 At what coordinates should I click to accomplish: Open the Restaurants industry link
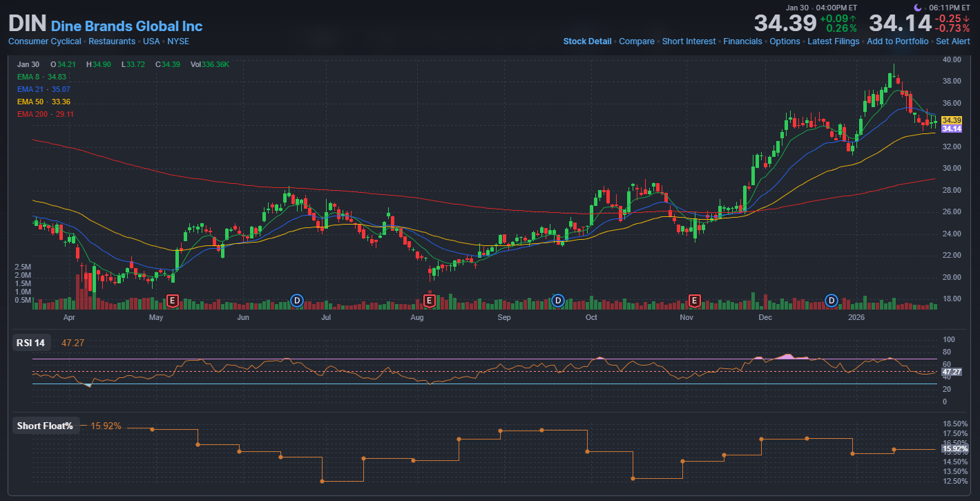[x=112, y=41]
